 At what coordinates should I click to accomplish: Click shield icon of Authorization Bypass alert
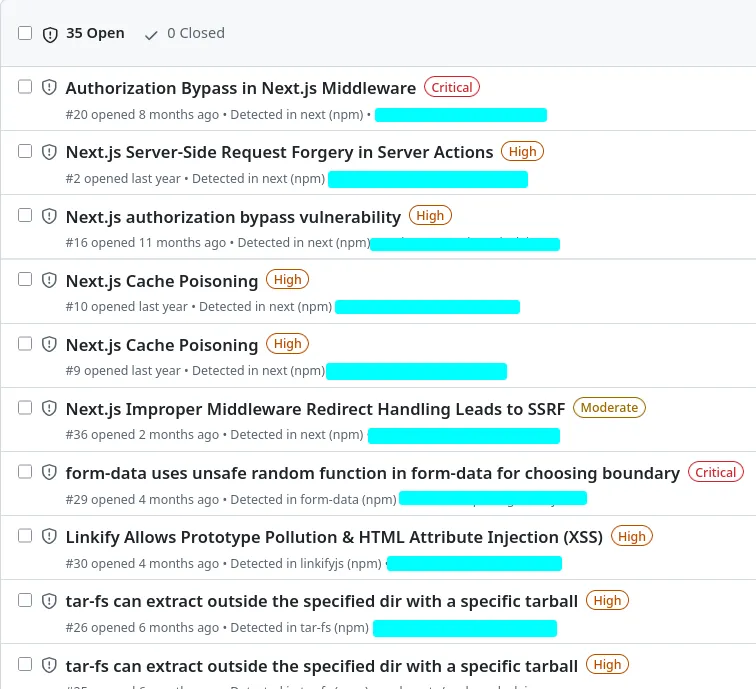coord(49,87)
